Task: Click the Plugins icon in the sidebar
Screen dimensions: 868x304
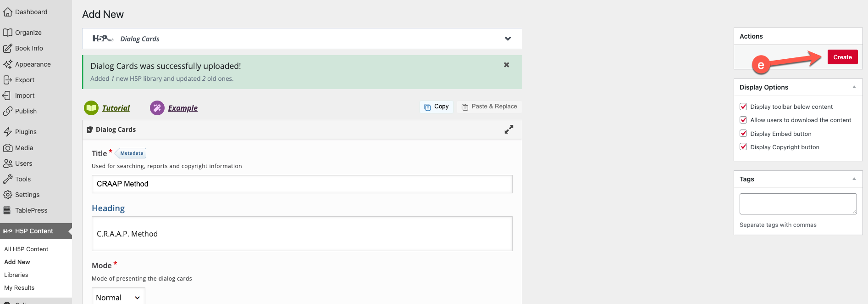Action: click(x=8, y=132)
